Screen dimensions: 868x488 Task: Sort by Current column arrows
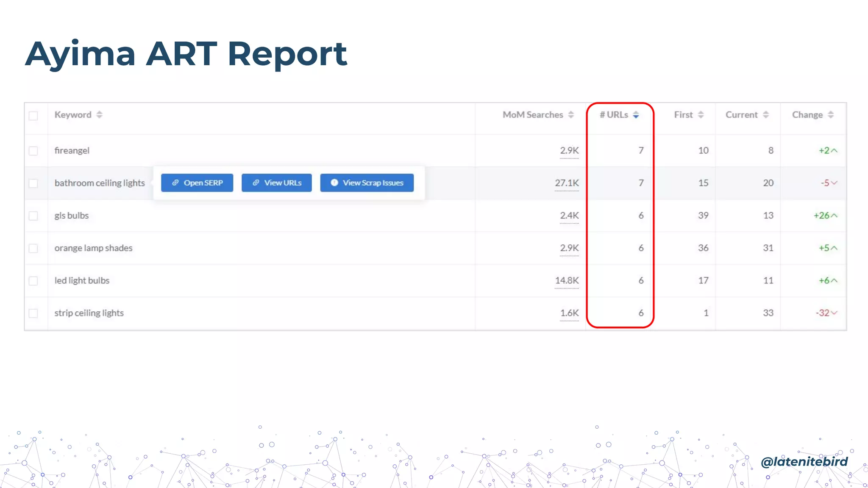765,115
